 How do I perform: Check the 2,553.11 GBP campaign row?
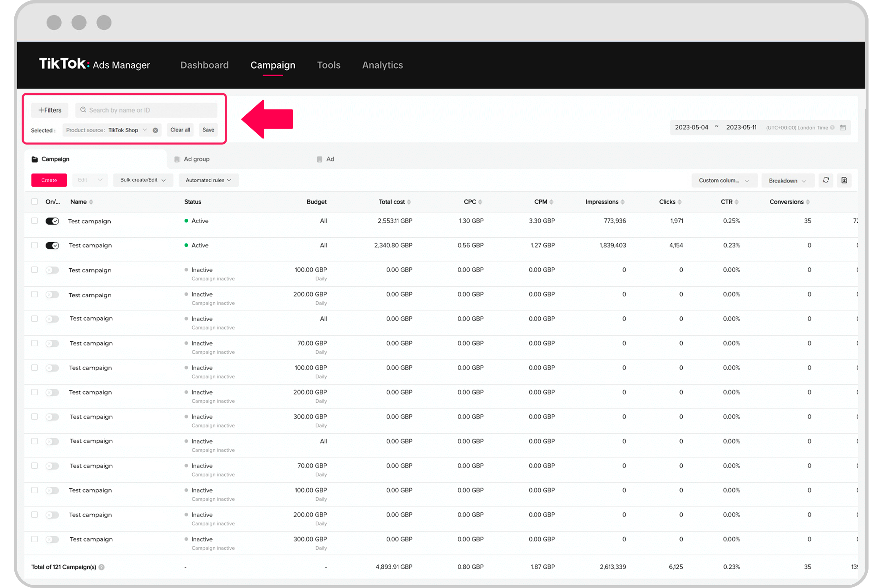35,220
